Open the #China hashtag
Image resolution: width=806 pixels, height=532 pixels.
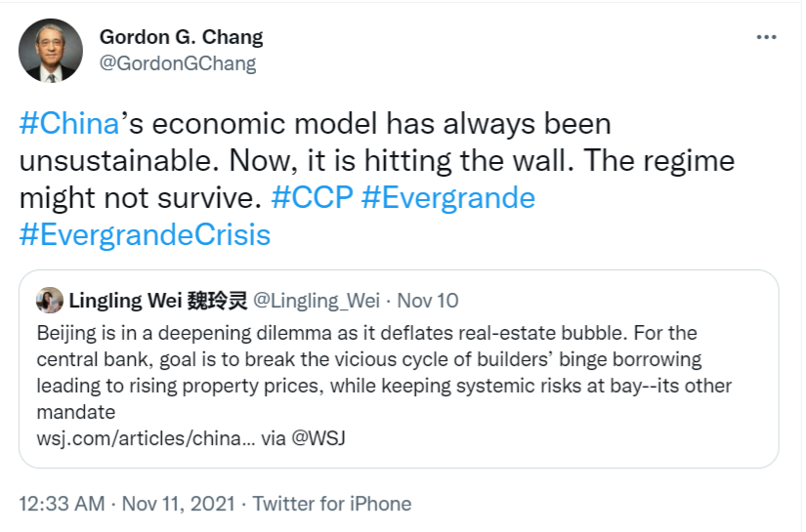point(69,124)
